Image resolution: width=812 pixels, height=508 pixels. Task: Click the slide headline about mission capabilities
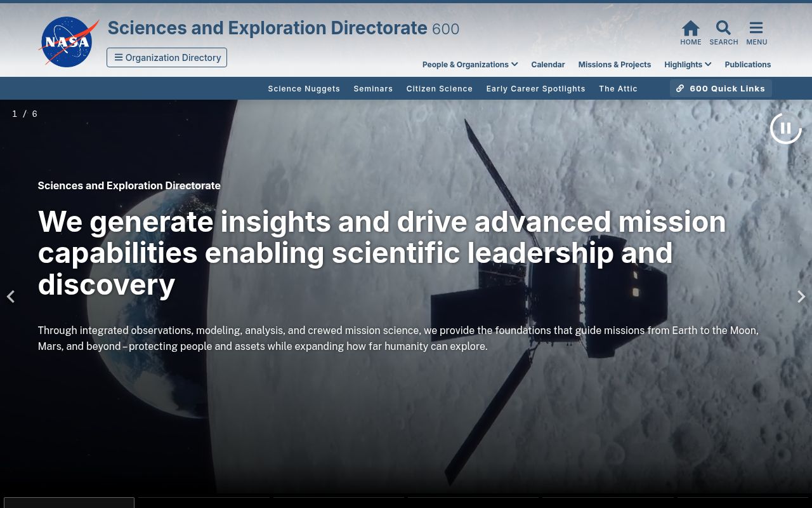pos(382,253)
